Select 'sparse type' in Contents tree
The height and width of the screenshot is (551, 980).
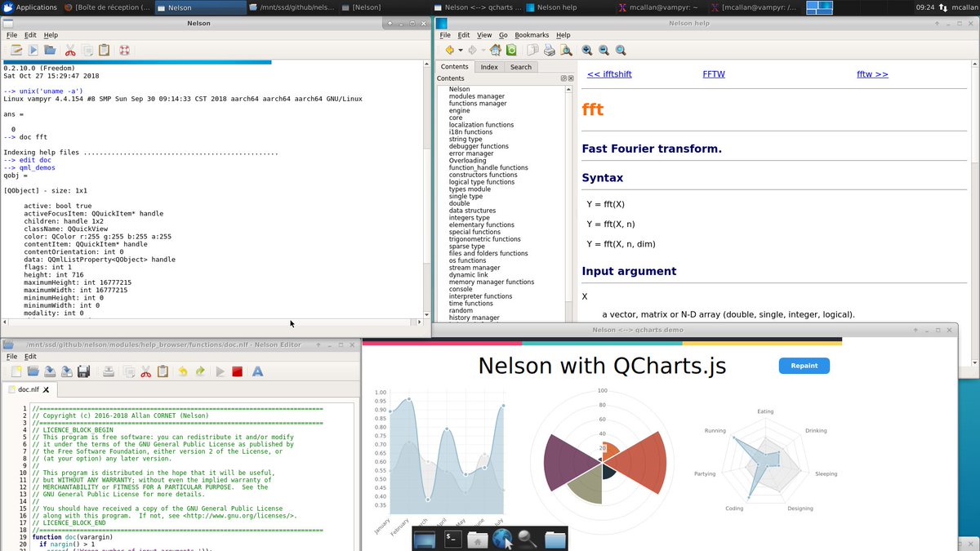tap(466, 247)
